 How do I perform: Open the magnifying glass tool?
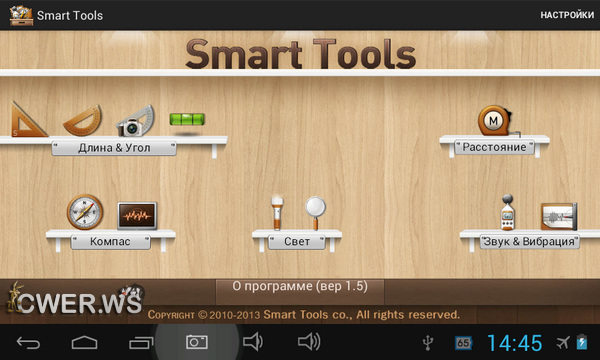click(316, 213)
